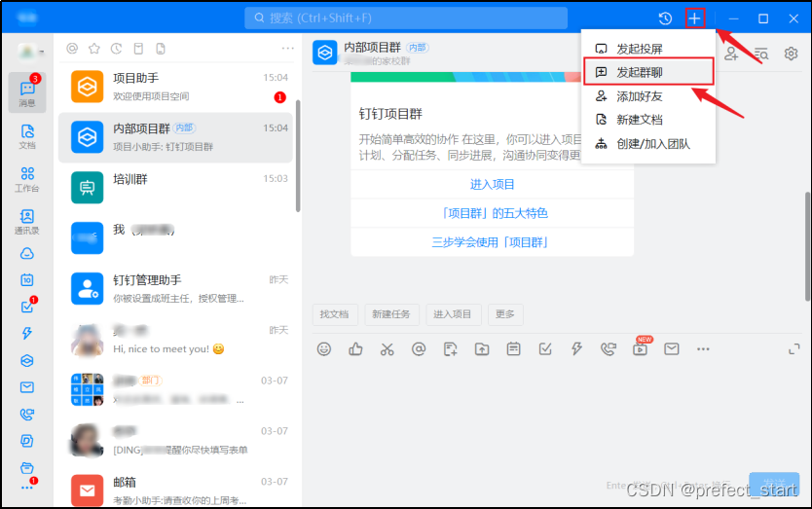This screenshot has height=509, width=812.
Task: Expand the message input area
Action: coord(794,349)
